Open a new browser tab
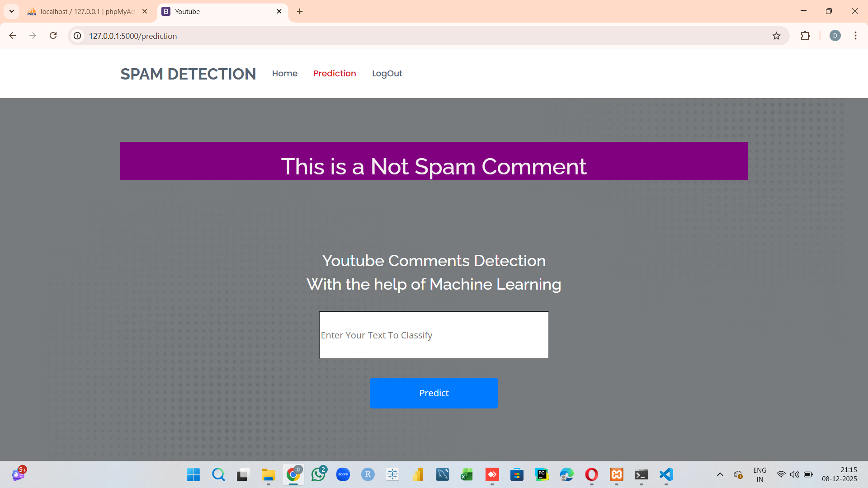 300,12
